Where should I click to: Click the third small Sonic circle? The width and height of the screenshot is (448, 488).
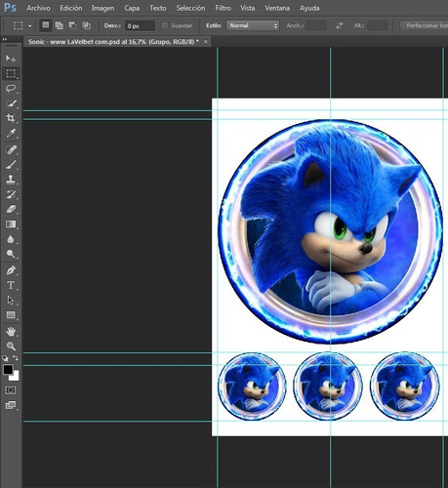tap(405, 386)
